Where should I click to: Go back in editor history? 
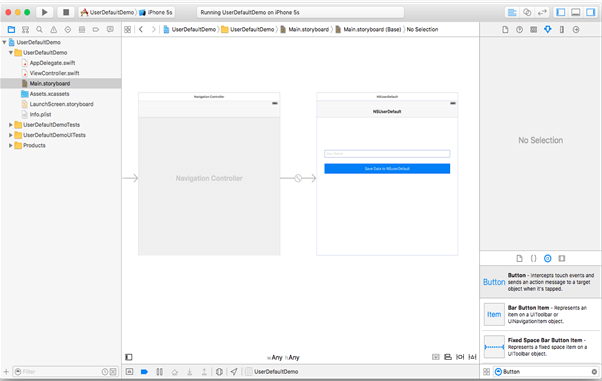coord(141,29)
